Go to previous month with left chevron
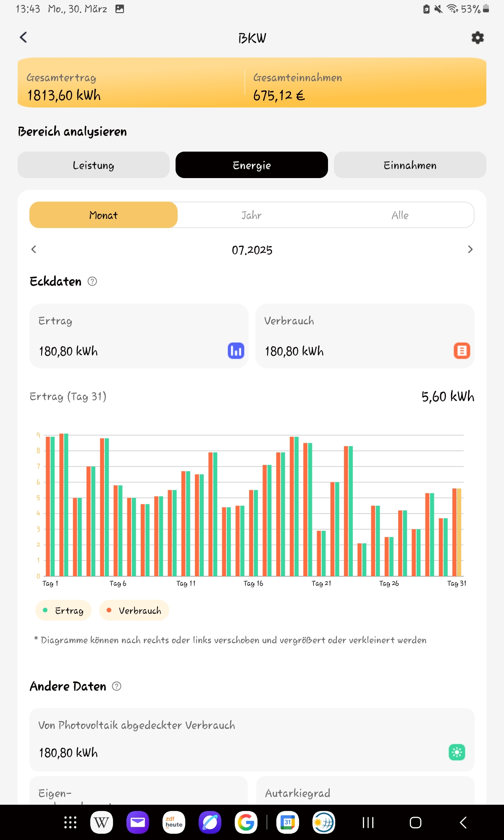Screen dimensions: 504x840 [34, 249]
